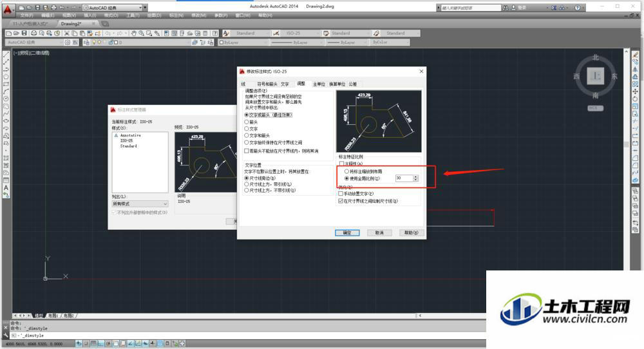Switch to the 线 (Lines) tab

coord(243,84)
